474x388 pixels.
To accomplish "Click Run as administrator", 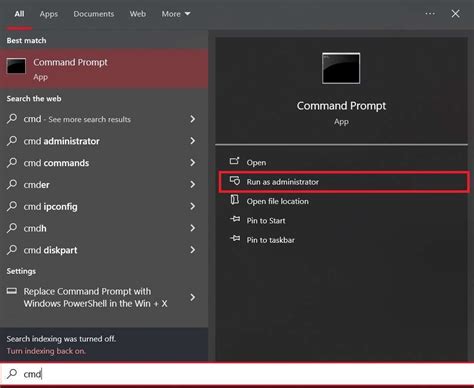I will click(x=343, y=182).
